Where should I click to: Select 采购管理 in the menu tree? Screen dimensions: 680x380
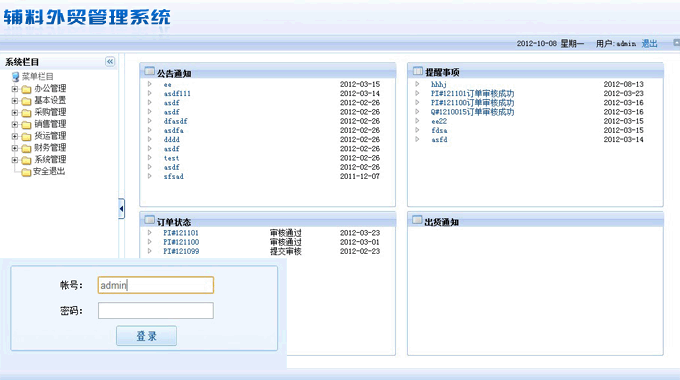coord(50,112)
